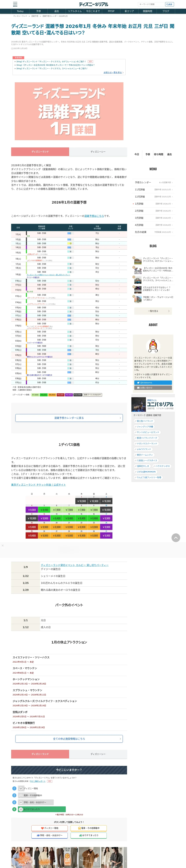Open the 過去 sidebar quick link
186x868 pixels.
[x=169, y=154]
